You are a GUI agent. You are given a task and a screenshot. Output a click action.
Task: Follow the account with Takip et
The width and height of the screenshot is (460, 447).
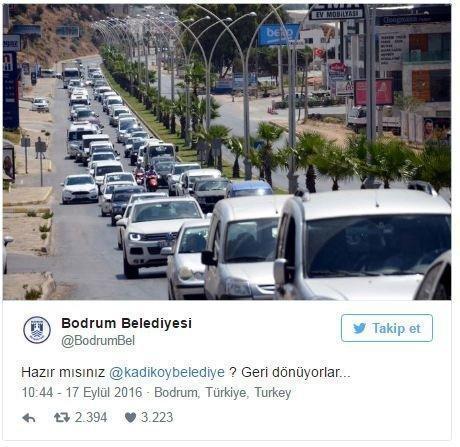pos(387,328)
